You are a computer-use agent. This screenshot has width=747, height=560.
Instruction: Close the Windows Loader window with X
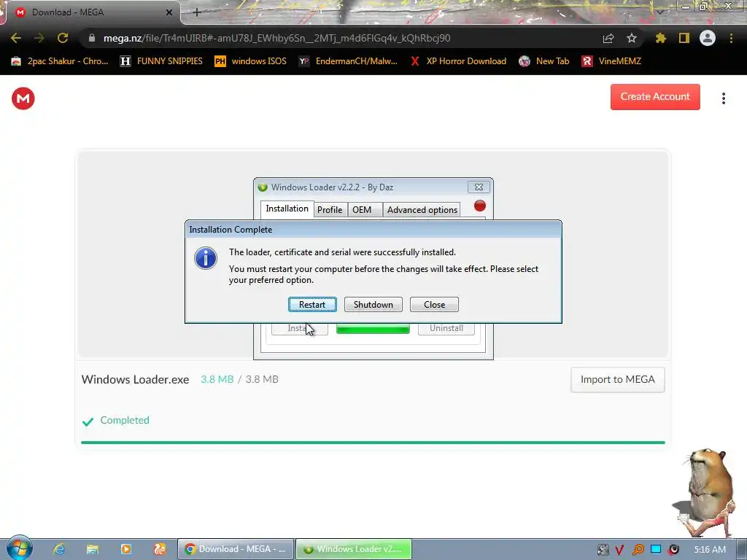point(479,187)
